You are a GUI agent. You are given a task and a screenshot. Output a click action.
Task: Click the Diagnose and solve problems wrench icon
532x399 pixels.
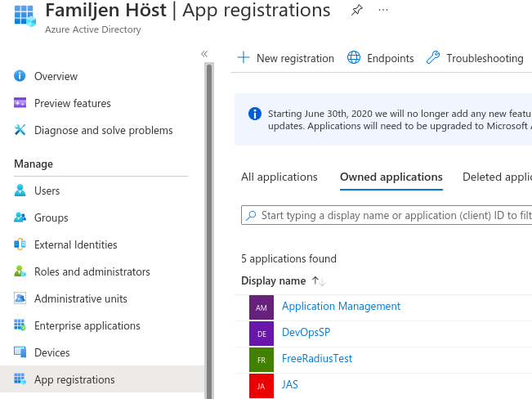point(20,130)
